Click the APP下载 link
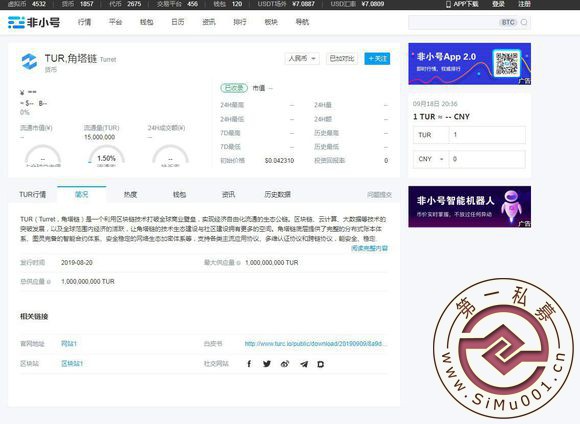Image resolution: width=580 pixels, height=424 pixels. pyautogui.click(x=466, y=4)
